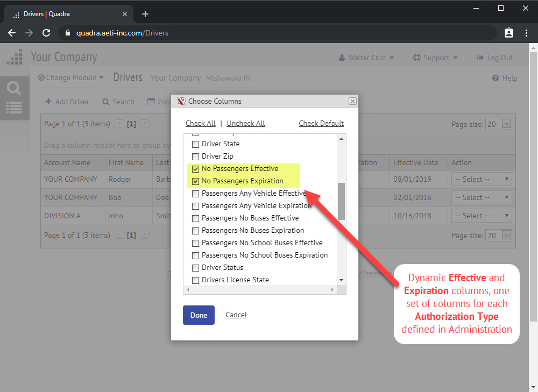
Task: Click the Cancel link
Action: click(x=236, y=315)
